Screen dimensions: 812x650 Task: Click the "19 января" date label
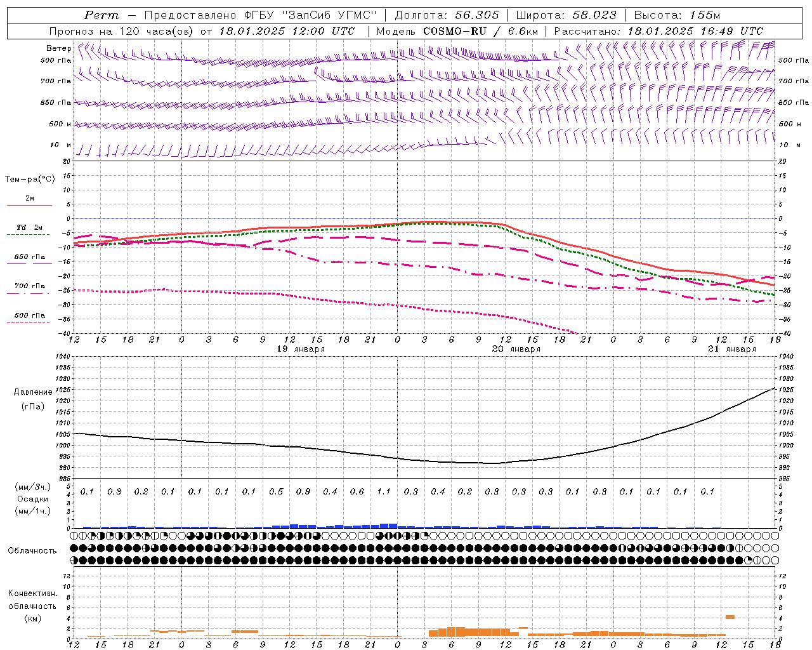[301, 349]
